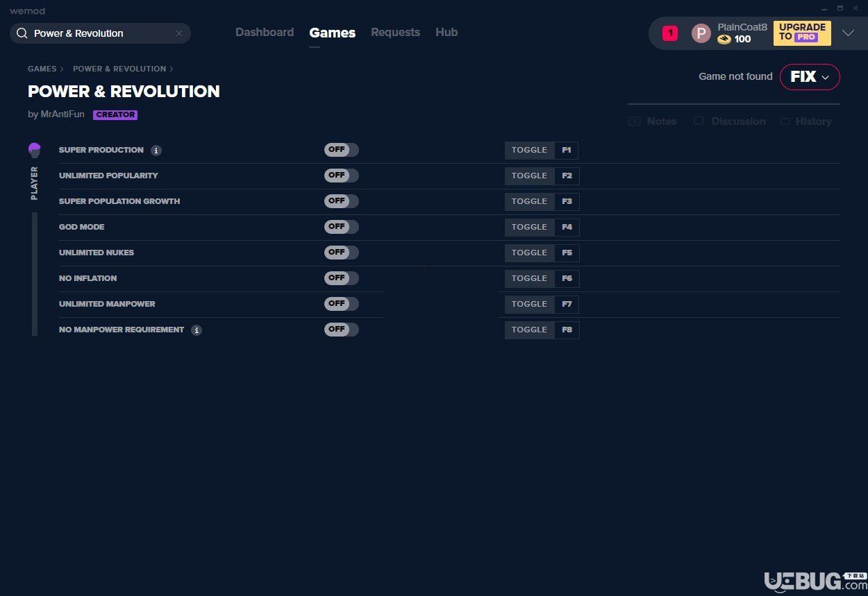Click the F2 hotkey for Unlimited Popularity
This screenshot has height=596, width=868.
click(567, 176)
